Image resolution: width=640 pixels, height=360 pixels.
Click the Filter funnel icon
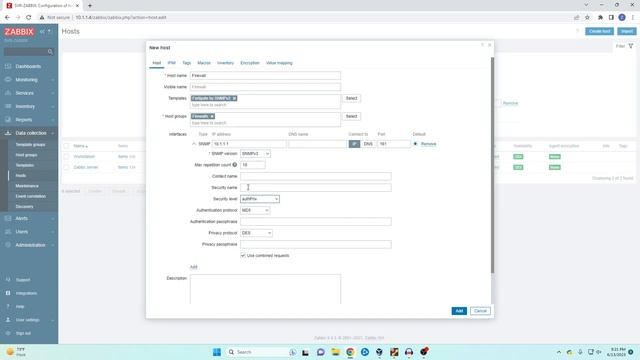(x=631, y=46)
